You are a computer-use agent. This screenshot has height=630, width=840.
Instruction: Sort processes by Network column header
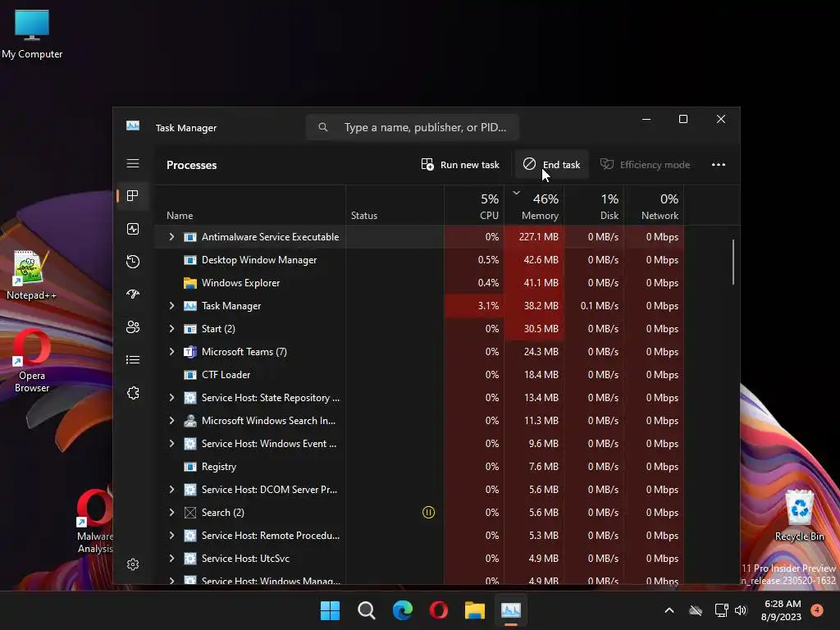[654, 206]
